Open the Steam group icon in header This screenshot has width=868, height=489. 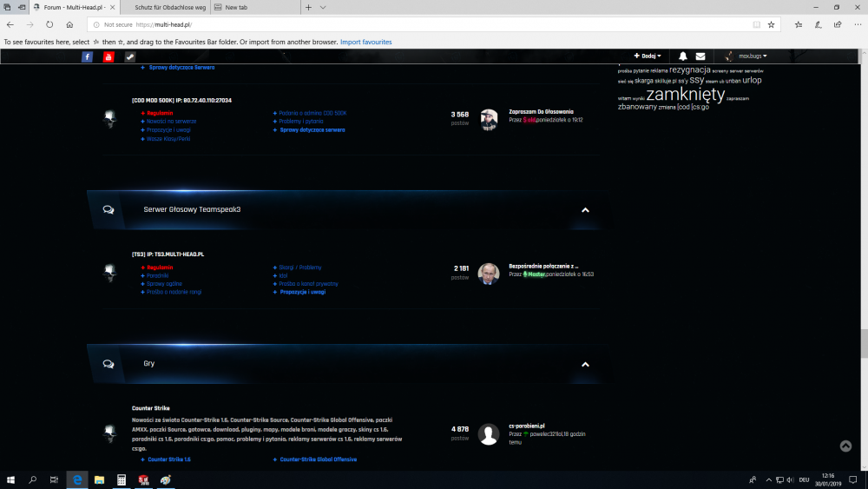[129, 56]
